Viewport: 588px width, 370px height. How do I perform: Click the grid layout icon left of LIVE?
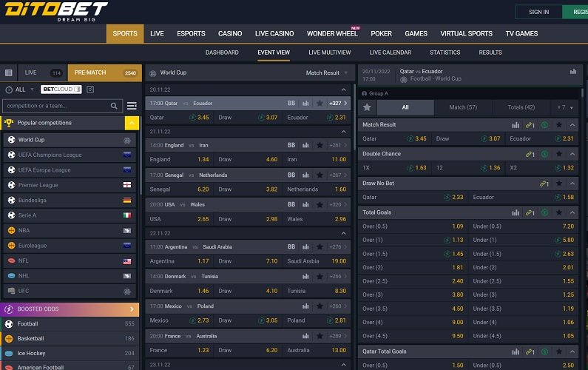[x=8, y=73]
